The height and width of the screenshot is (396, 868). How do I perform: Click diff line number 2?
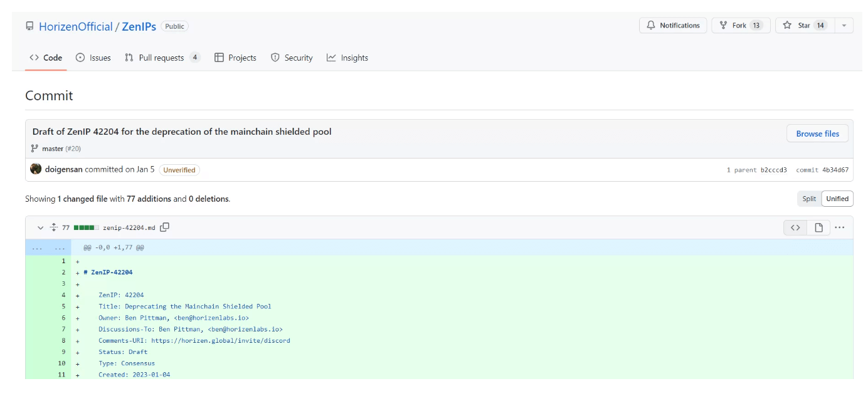pyautogui.click(x=63, y=273)
